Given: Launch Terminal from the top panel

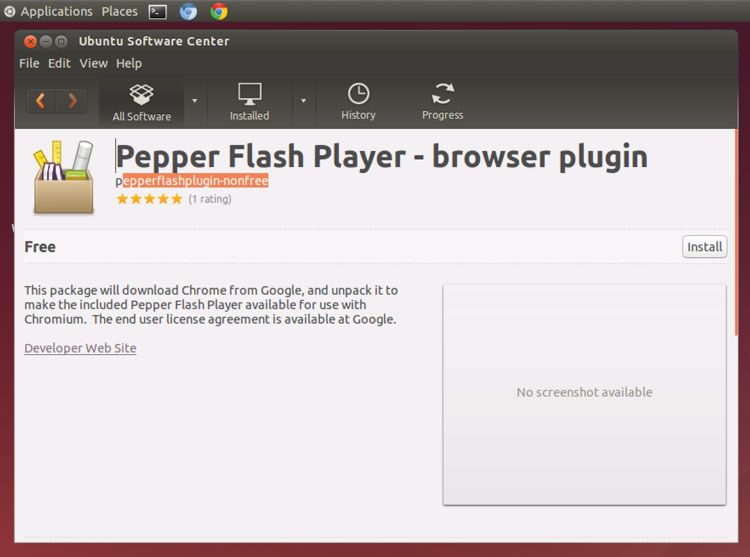Looking at the screenshot, I should pyautogui.click(x=157, y=11).
